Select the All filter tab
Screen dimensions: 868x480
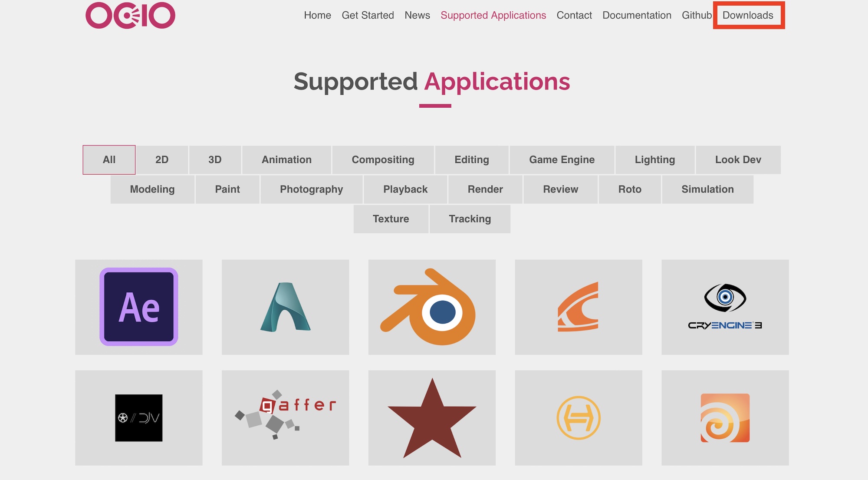[x=109, y=160]
